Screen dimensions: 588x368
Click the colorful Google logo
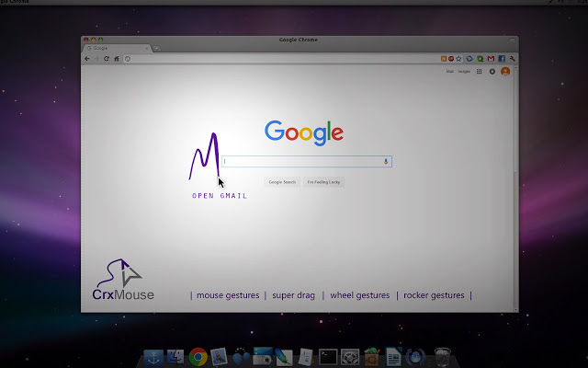(304, 132)
